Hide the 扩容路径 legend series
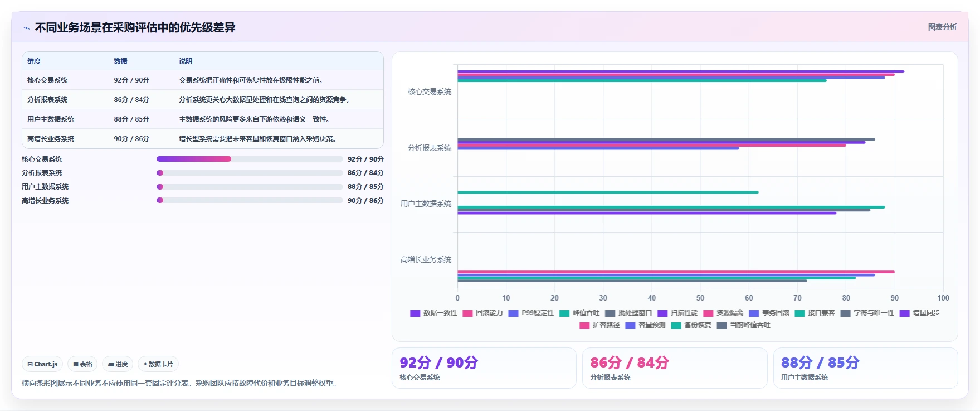The width and height of the screenshot is (980, 411). coord(599,325)
